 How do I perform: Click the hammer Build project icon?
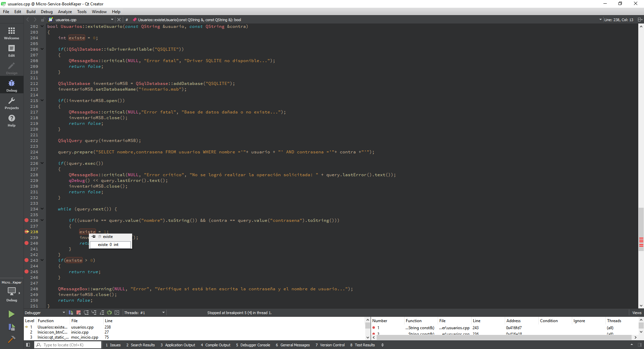pyautogui.click(x=11, y=339)
